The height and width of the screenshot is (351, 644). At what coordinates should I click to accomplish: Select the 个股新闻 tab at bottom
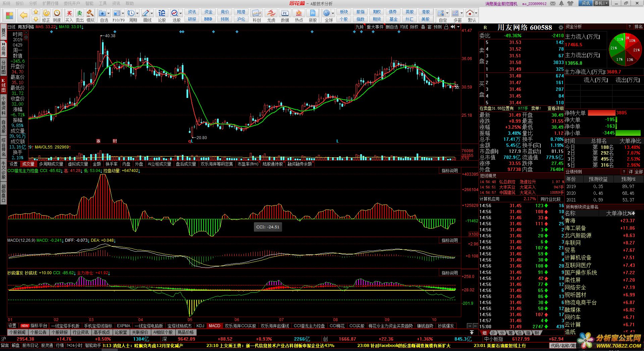[17, 332]
